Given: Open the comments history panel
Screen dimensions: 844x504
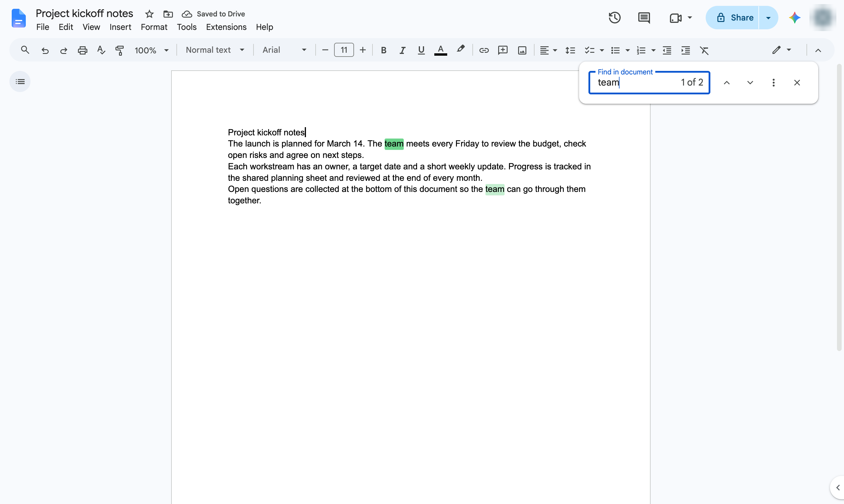Looking at the screenshot, I should pyautogui.click(x=644, y=18).
